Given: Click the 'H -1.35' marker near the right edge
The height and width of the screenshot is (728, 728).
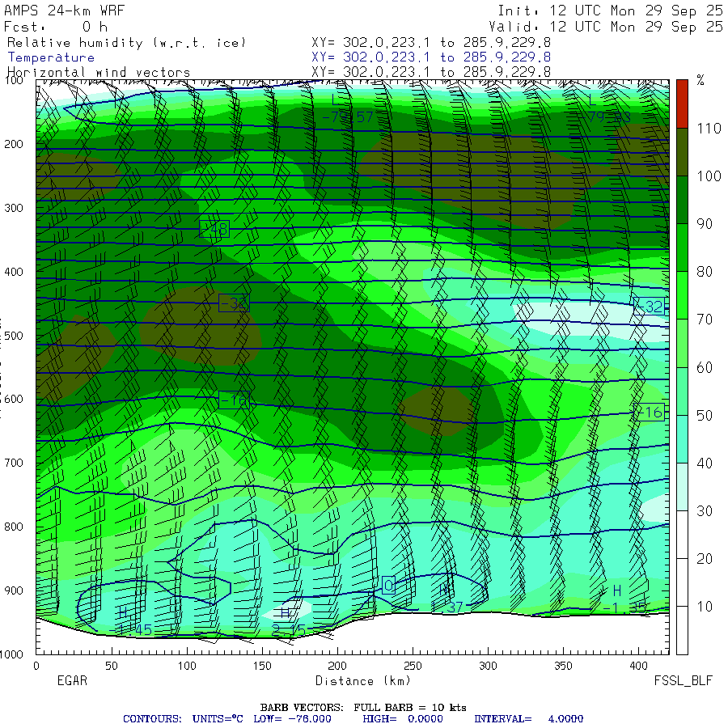Looking at the screenshot, I should pos(624,599).
